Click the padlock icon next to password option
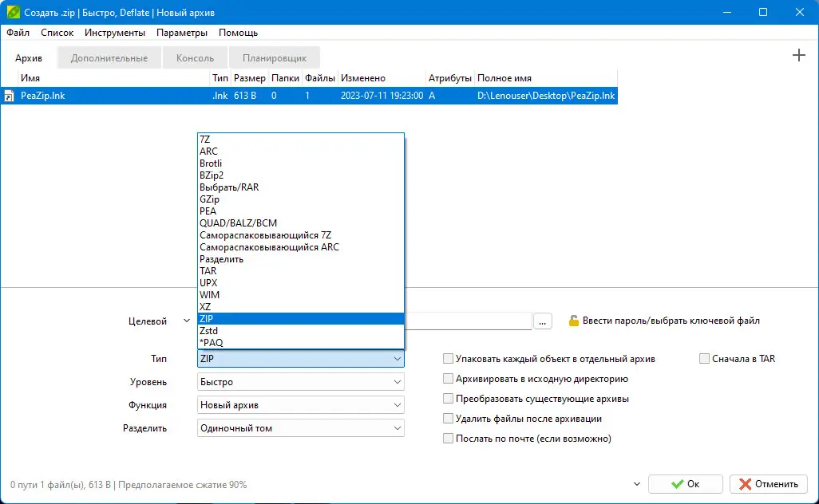 click(x=573, y=321)
